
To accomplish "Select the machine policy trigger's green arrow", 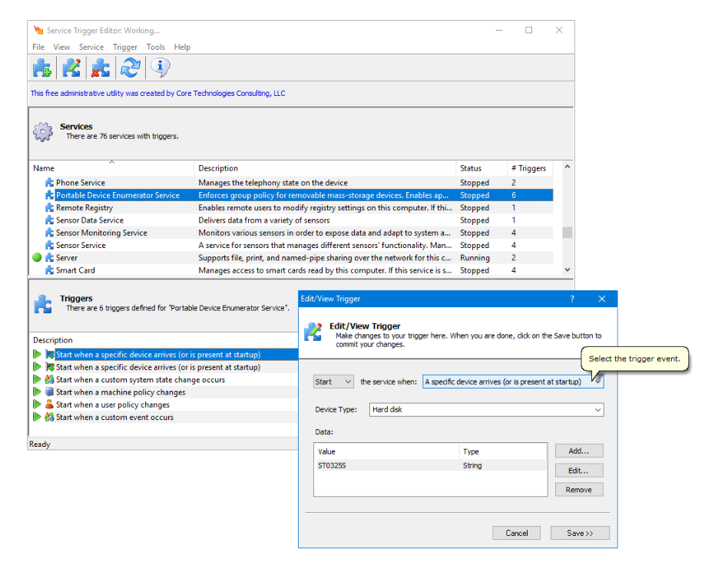I will tap(35, 392).
